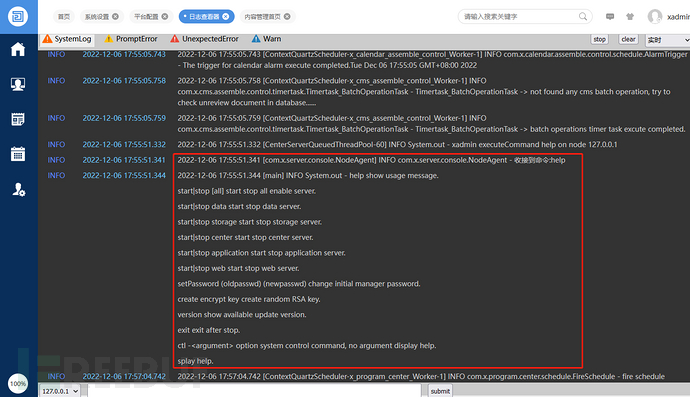Viewport: 690px width, 397px height.
Task: Click 'start|stop storage start stop storage server' line
Action: [250, 222]
